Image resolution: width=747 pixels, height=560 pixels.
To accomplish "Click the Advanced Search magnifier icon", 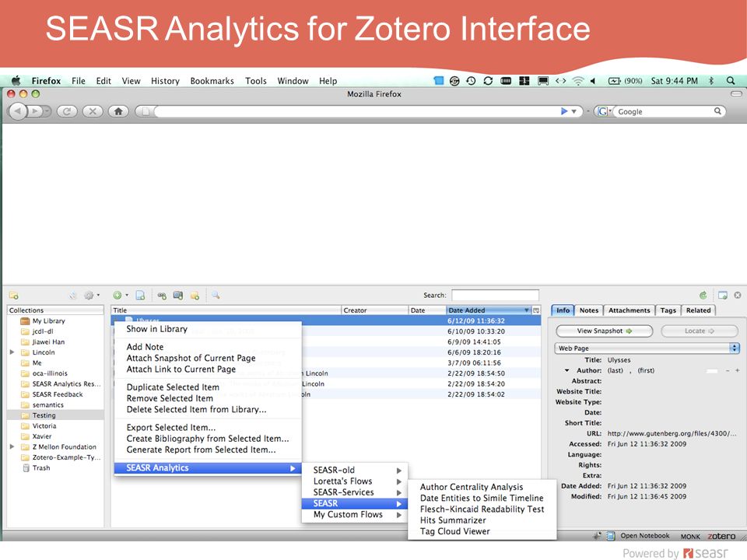I will (x=216, y=296).
